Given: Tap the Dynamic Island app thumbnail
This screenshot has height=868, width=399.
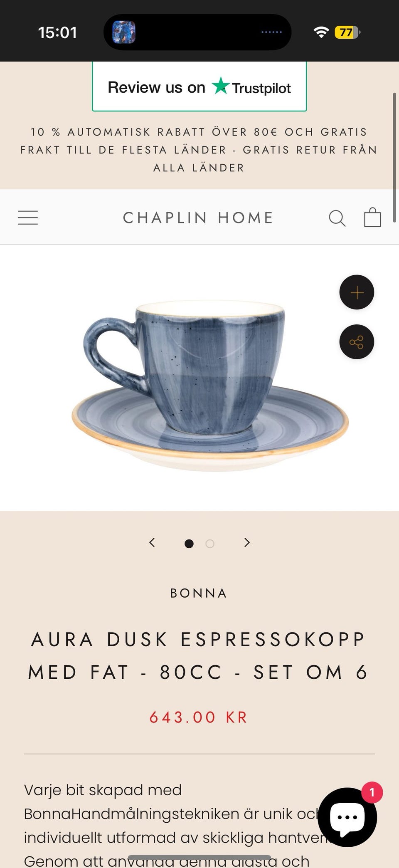Looking at the screenshot, I should point(124,32).
